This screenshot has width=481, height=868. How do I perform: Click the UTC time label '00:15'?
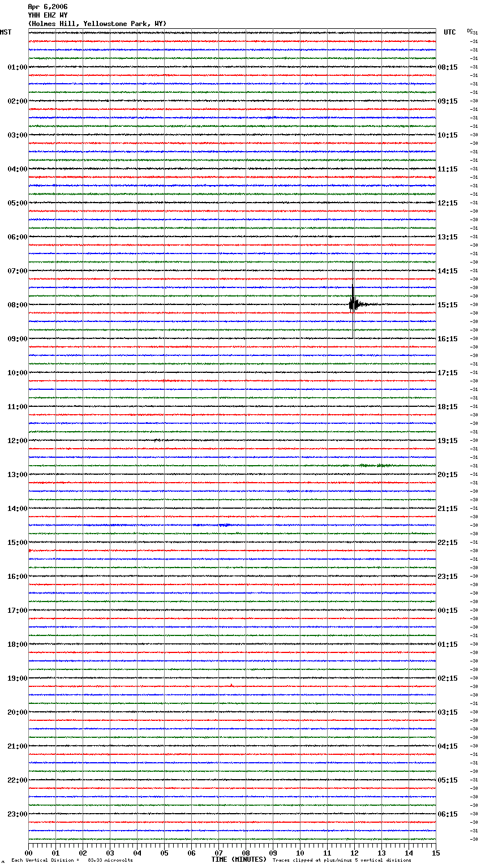pyautogui.click(x=448, y=611)
